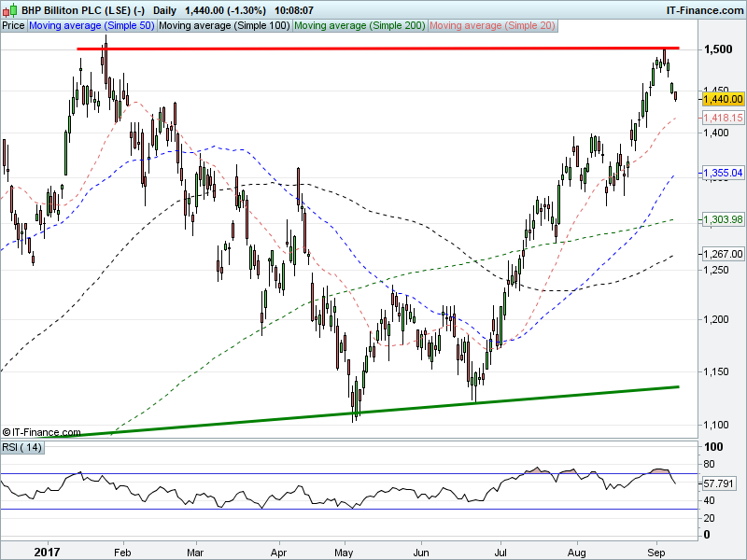The width and height of the screenshot is (747, 560).
Task: Click the RSI 0 axis label
Action: point(707,535)
